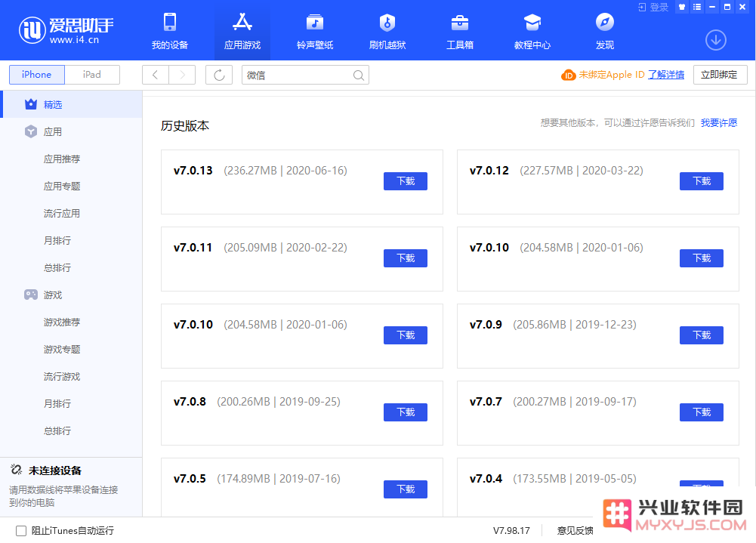Download version v7.0.12
Viewport: 756px width, 543px height.
click(x=702, y=180)
